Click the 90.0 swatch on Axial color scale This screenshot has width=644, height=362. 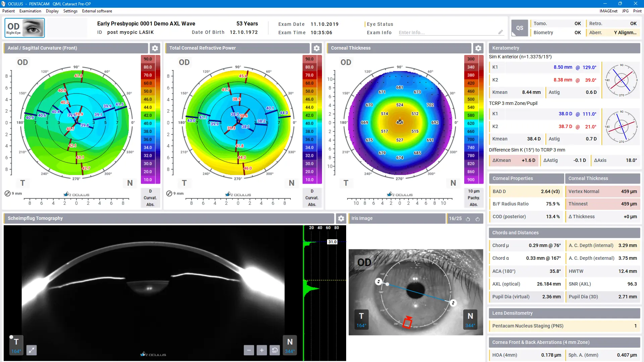[148, 59]
